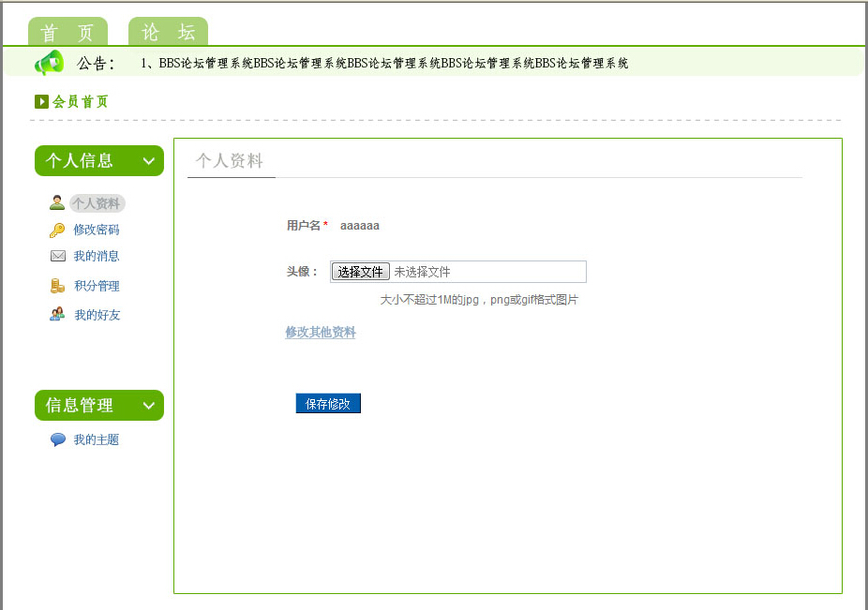
Task: Click the coins icon for 积分管理
Action: click(x=58, y=287)
